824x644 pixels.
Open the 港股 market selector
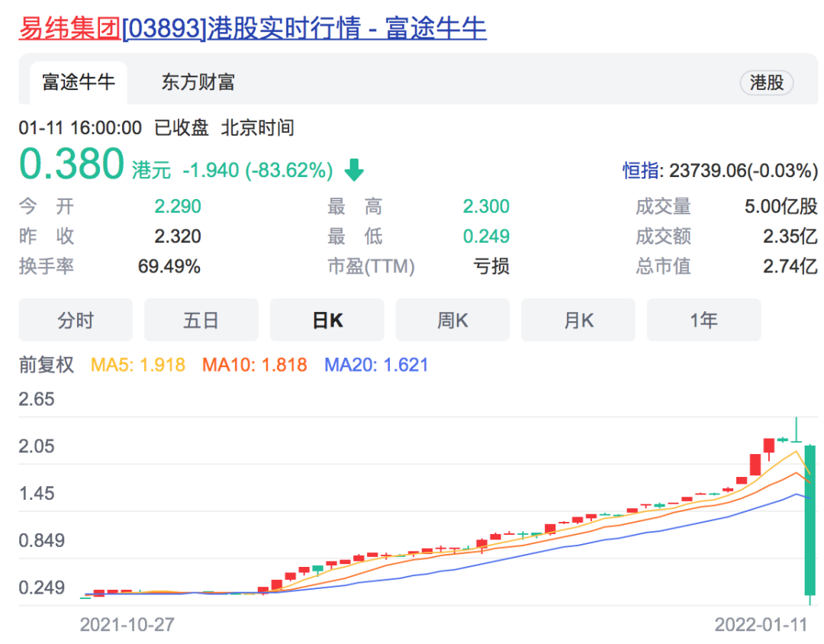[766, 83]
